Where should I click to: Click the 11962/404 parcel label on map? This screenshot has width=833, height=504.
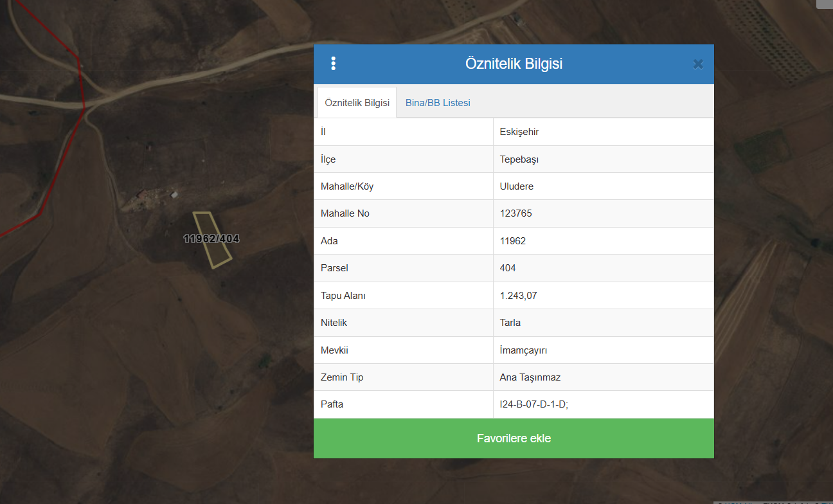[211, 239]
